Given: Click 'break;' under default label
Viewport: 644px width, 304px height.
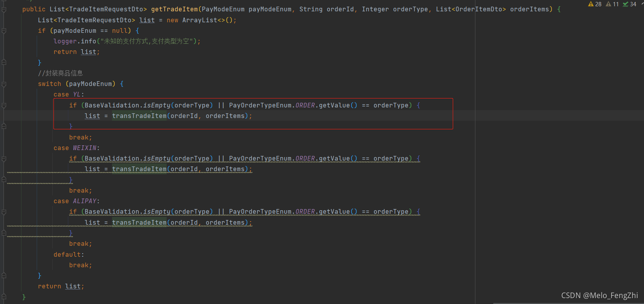Looking at the screenshot, I should pyautogui.click(x=80, y=265).
